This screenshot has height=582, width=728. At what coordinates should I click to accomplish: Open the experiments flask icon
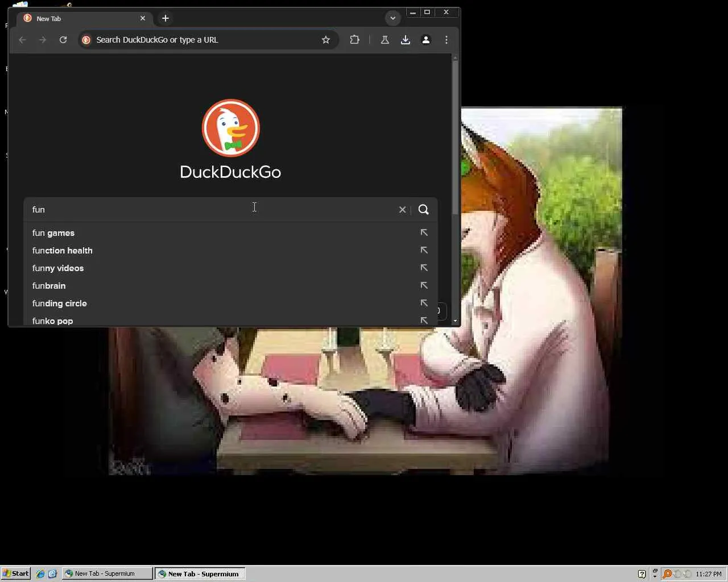point(385,40)
